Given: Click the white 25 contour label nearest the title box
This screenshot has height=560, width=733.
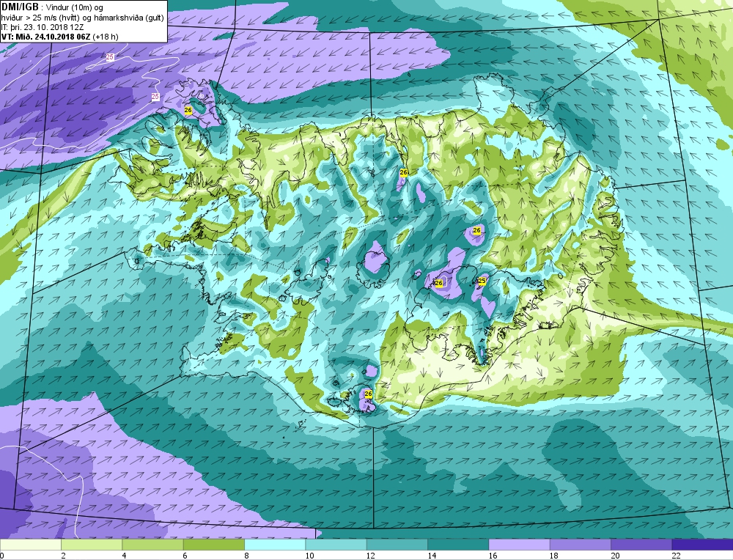Looking at the screenshot, I should pos(110,57).
